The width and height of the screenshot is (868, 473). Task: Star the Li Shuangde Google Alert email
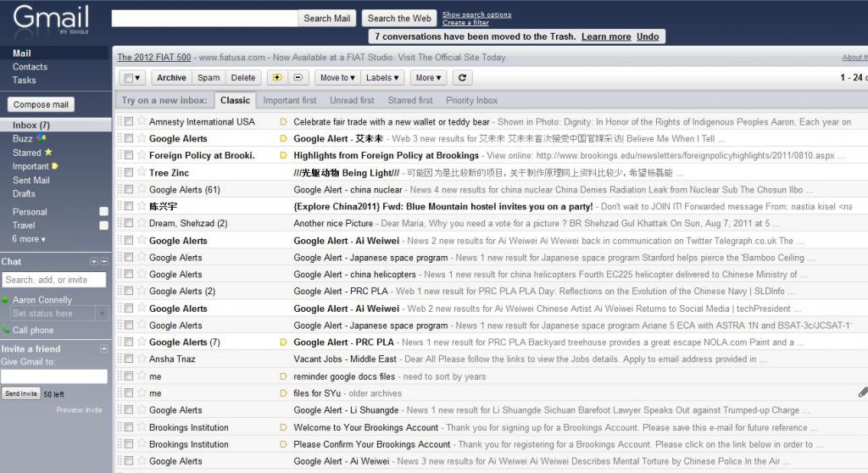point(142,409)
